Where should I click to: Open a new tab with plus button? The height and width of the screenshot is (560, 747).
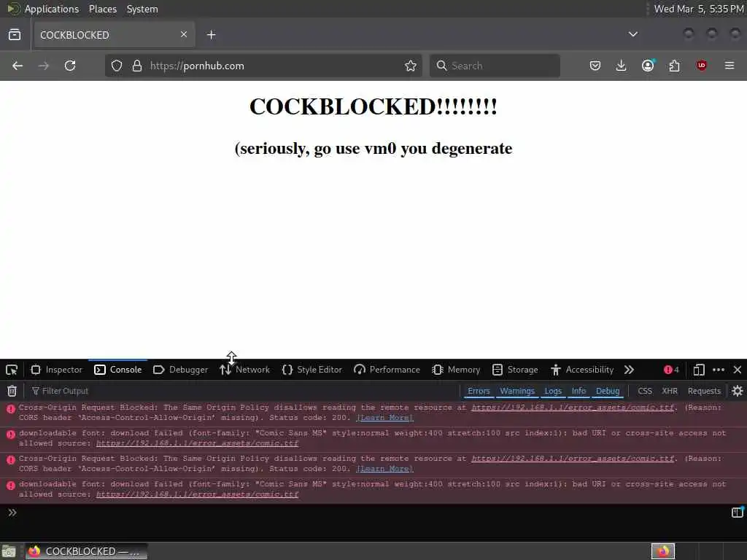click(211, 35)
